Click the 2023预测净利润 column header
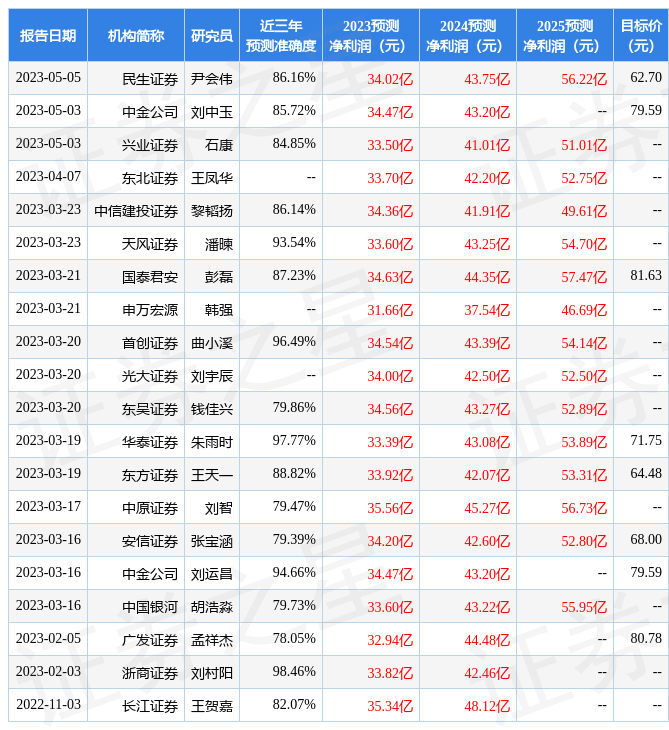Image resolution: width=669 pixels, height=730 pixels. tap(371, 35)
